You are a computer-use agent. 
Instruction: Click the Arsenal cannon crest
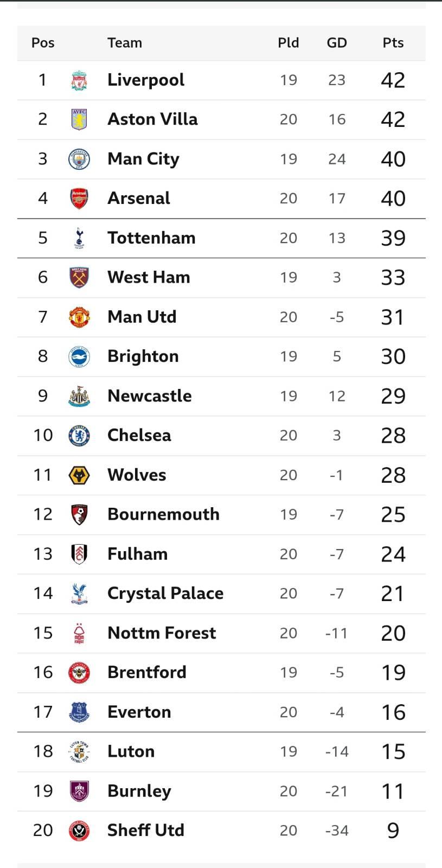click(79, 199)
